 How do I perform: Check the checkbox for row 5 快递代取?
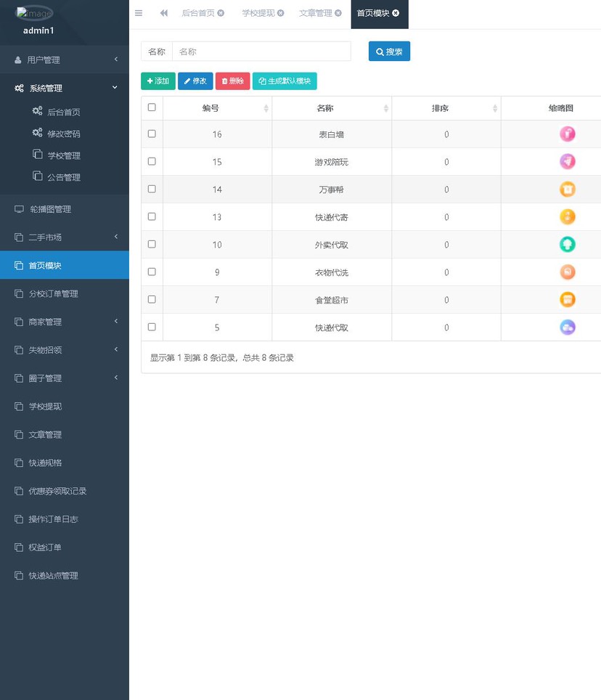point(152,327)
